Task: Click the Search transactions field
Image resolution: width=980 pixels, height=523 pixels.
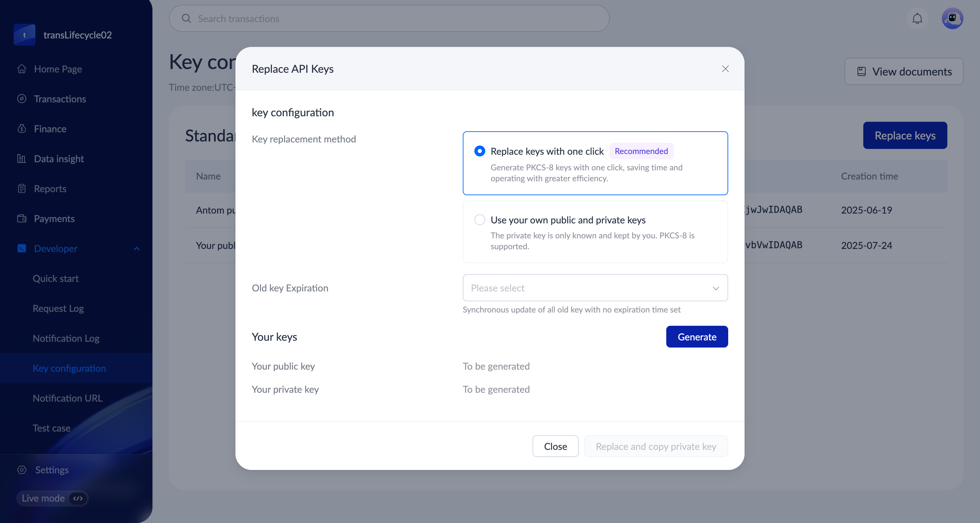Action: (x=389, y=19)
